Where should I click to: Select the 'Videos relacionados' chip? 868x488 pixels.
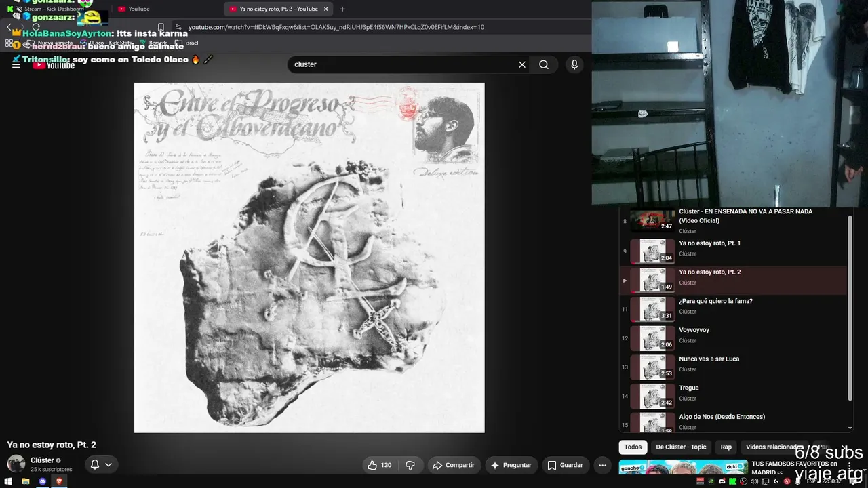click(x=774, y=447)
